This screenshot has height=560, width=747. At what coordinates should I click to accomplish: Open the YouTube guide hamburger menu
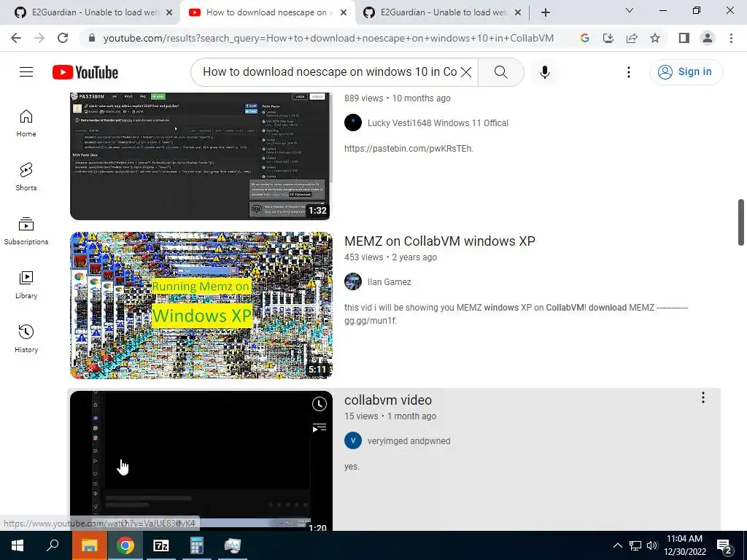pos(26,72)
